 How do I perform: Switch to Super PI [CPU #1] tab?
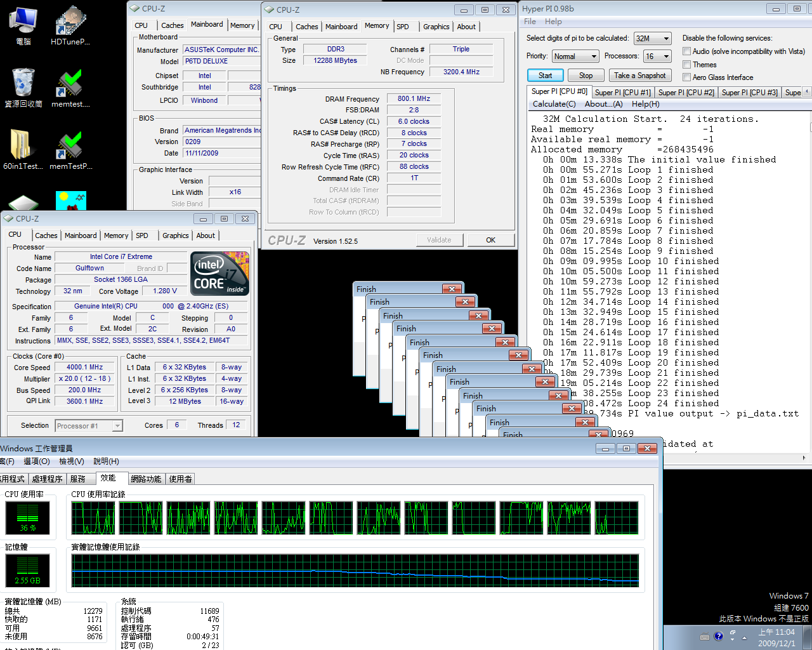click(623, 93)
